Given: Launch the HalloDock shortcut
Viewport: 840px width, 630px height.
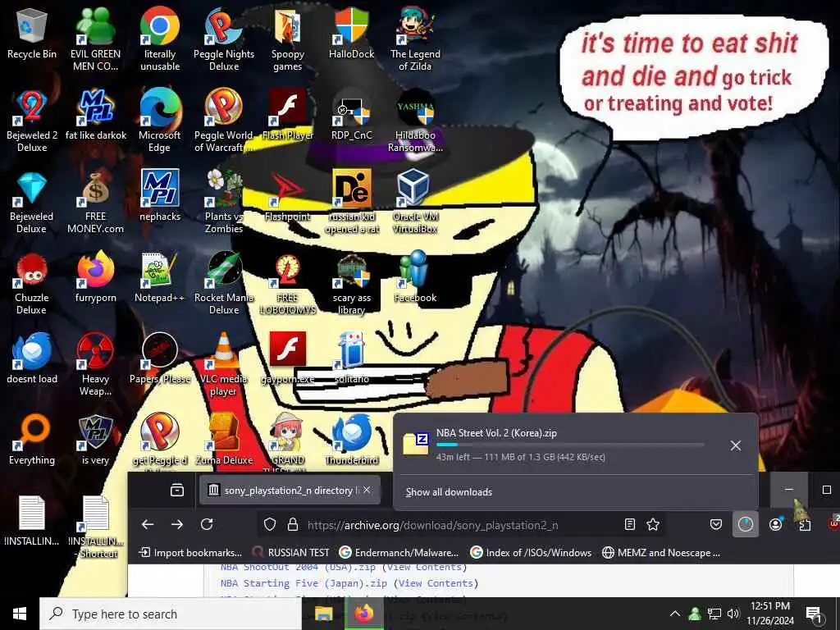Looking at the screenshot, I should coord(351,33).
